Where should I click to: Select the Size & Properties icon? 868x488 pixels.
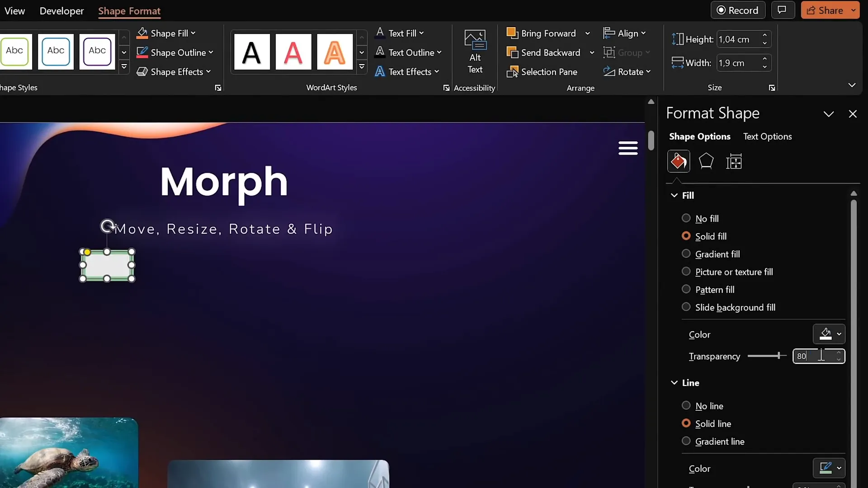click(734, 161)
